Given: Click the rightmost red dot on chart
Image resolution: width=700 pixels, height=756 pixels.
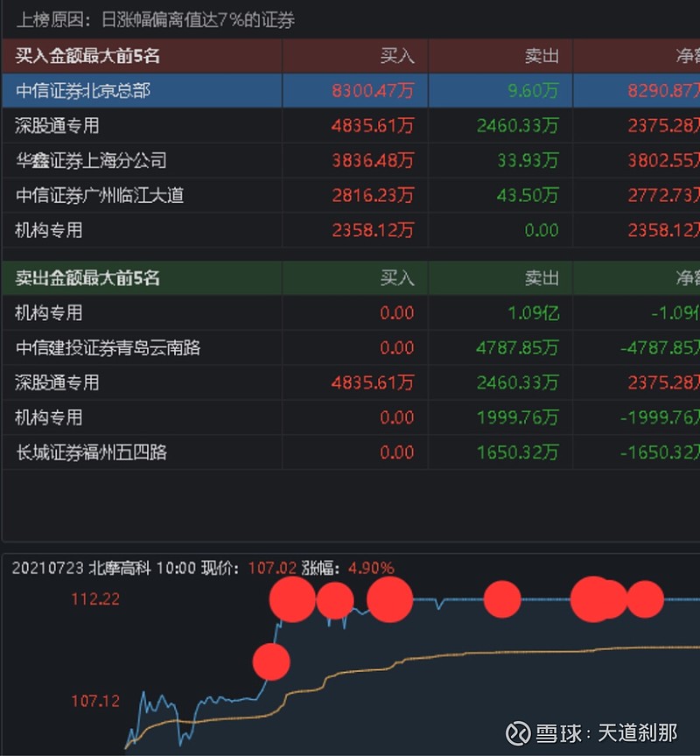Looking at the screenshot, I should [645, 599].
